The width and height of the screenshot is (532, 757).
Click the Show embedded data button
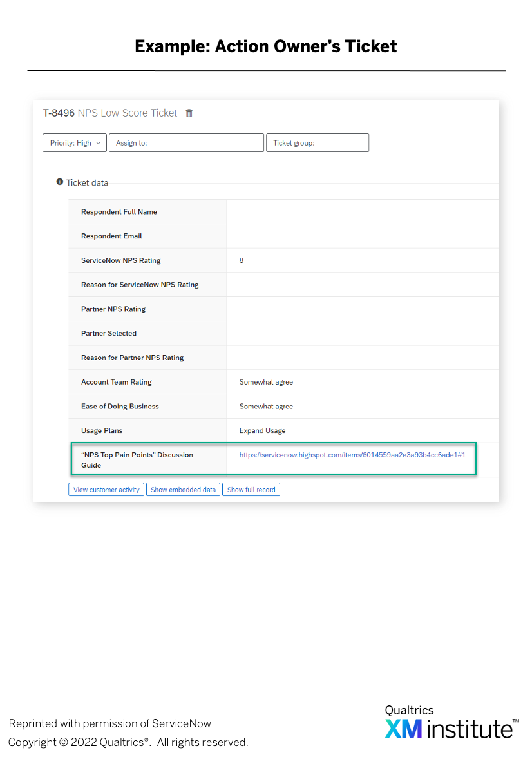click(183, 490)
